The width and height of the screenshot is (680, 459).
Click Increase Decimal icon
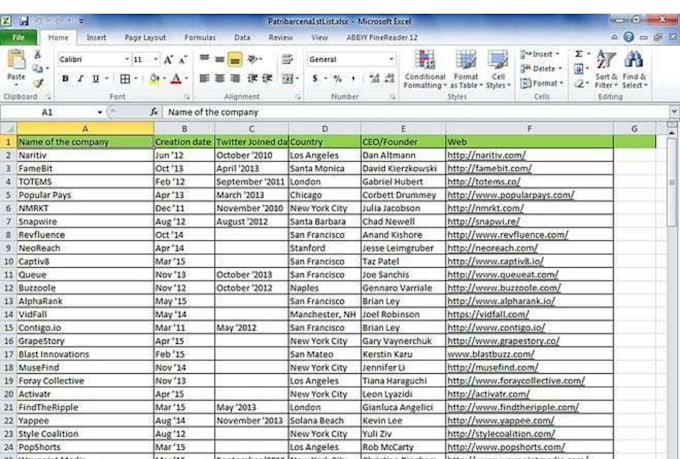[374, 79]
